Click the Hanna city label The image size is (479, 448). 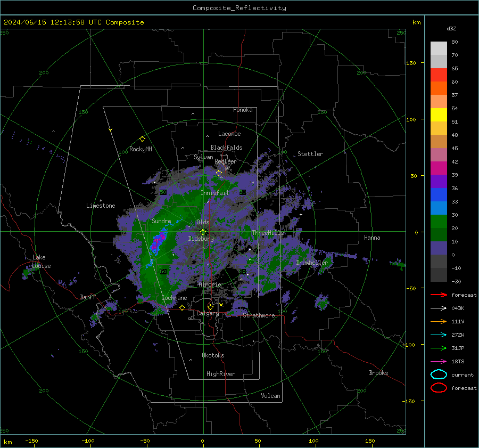coord(372,238)
